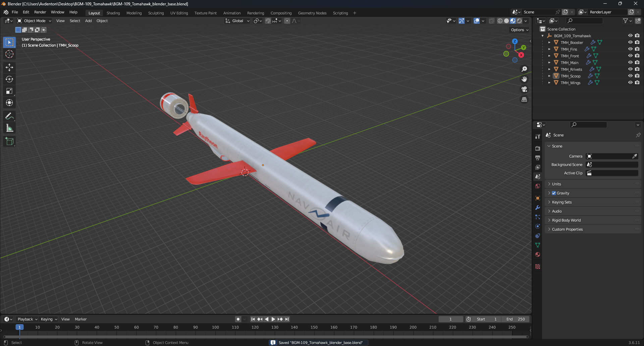Image resolution: width=644 pixels, height=346 pixels.
Task: Select the Scale tool
Action: point(9,91)
